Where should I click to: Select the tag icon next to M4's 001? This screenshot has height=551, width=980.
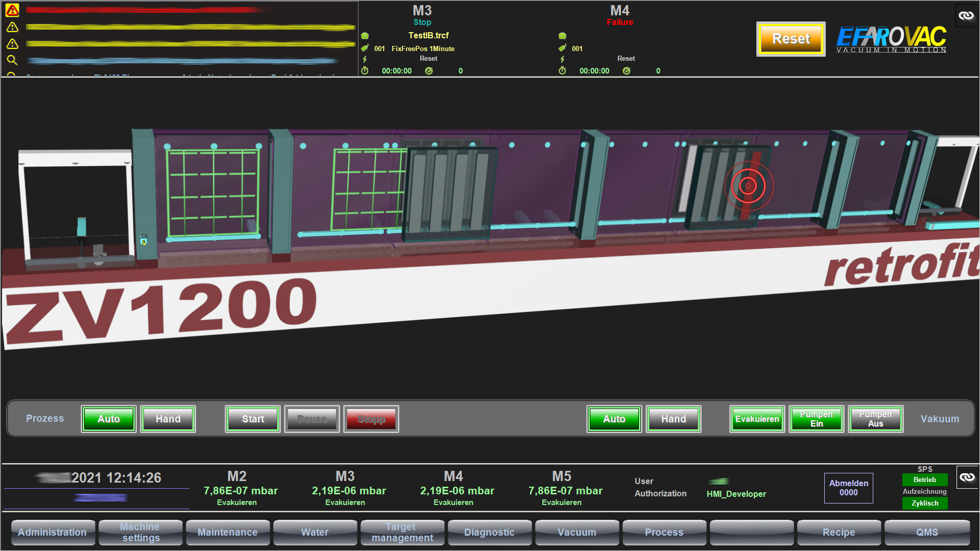tap(562, 49)
